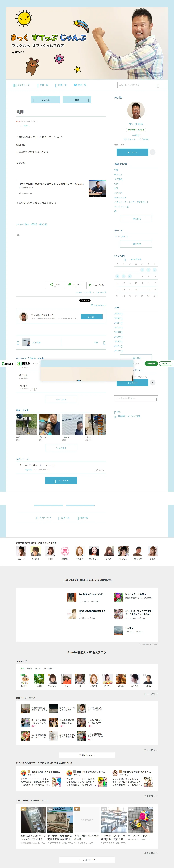The image size is (174, 868).
Task: Click the Ameba logo in the sticky bar
Action: tap(7, 364)
